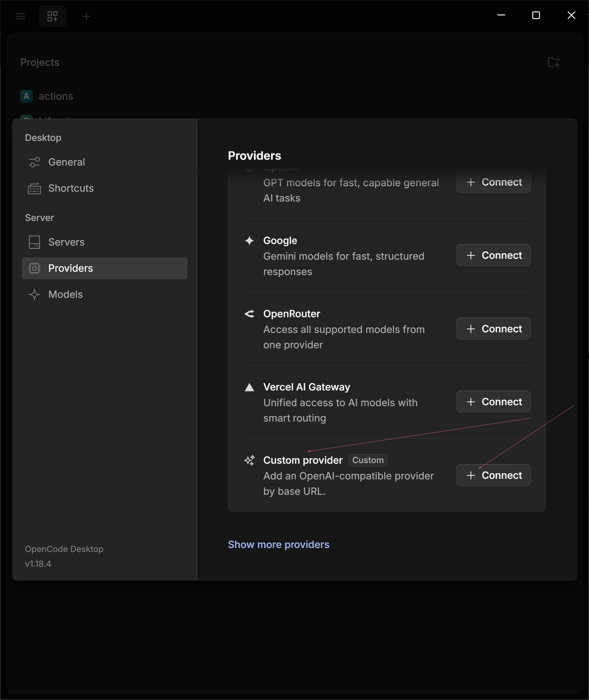The image size is (589, 700).
Task: Click the Projects header text
Action: click(40, 62)
